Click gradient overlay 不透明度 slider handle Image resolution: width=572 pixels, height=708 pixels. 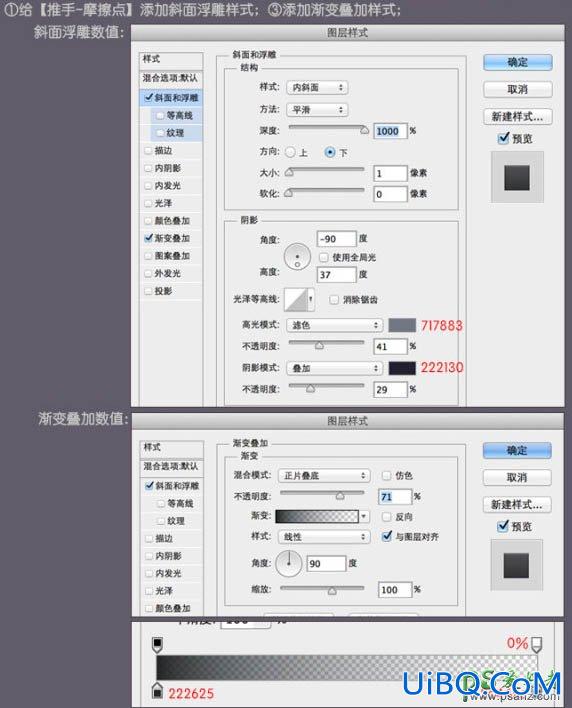pyautogui.click(x=340, y=496)
